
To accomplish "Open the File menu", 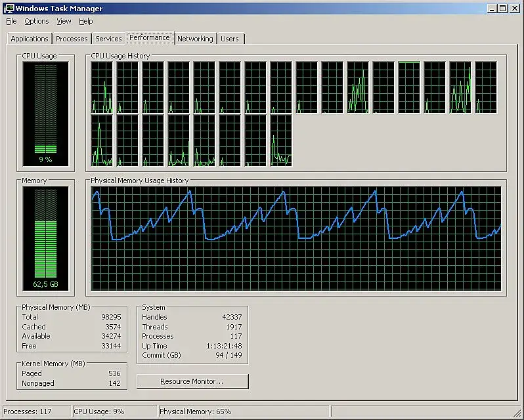I will pos(11,22).
